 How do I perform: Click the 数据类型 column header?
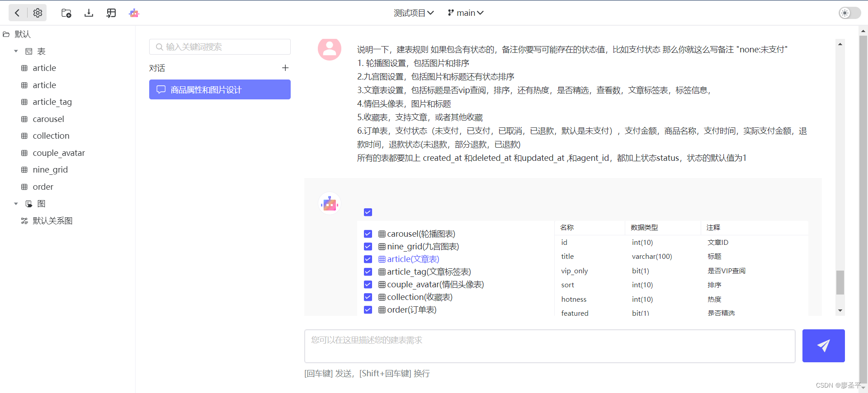[644, 228]
